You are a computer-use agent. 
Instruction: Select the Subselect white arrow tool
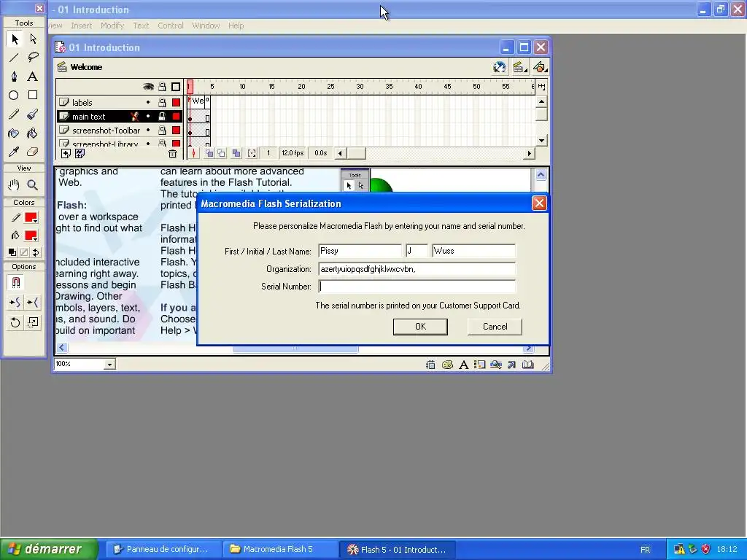[33, 39]
